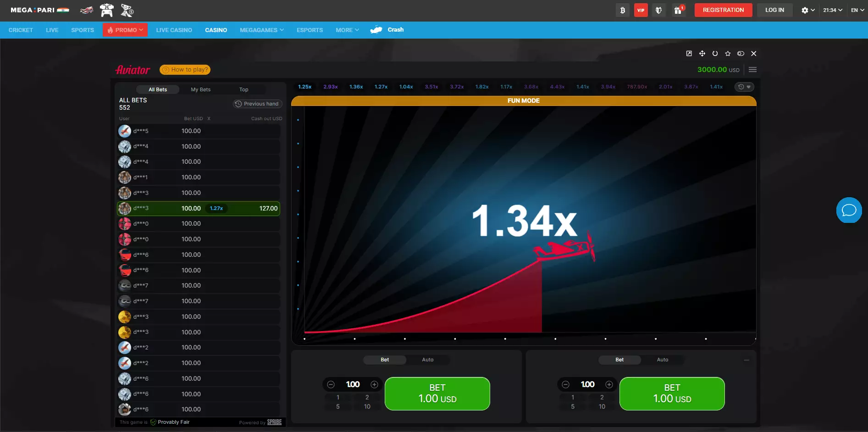Switch first bet panel to Auto

(428, 360)
